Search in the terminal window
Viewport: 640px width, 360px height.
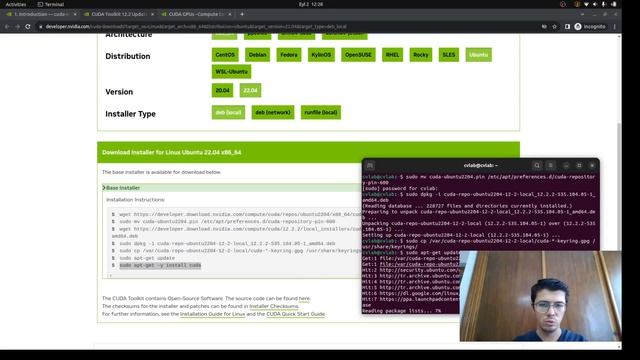point(537,165)
